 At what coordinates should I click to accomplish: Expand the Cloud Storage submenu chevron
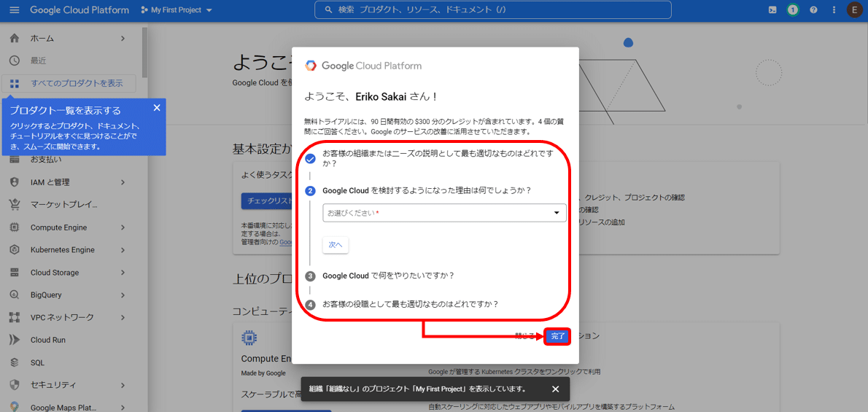click(123, 273)
